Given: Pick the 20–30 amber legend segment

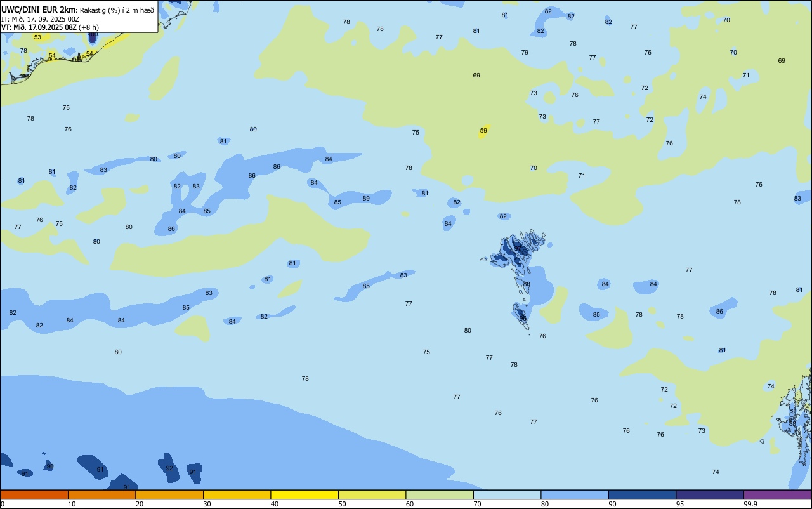Looking at the screenshot, I should [x=169, y=494].
